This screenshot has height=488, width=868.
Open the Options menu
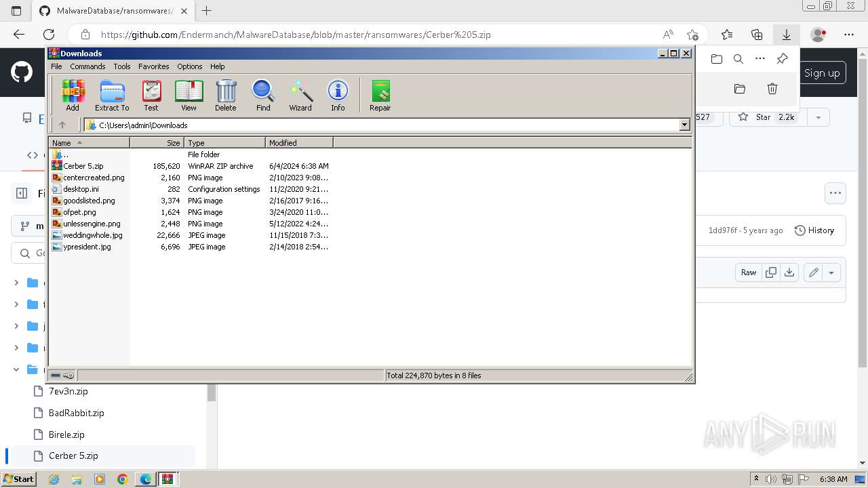pyautogui.click(x=190, y=66)
